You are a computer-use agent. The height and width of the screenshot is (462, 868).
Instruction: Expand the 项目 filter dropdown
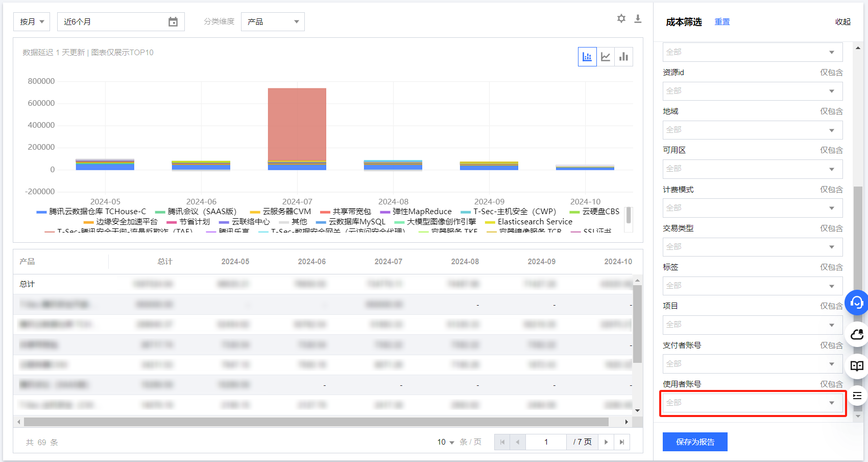(x=753, y=325)
